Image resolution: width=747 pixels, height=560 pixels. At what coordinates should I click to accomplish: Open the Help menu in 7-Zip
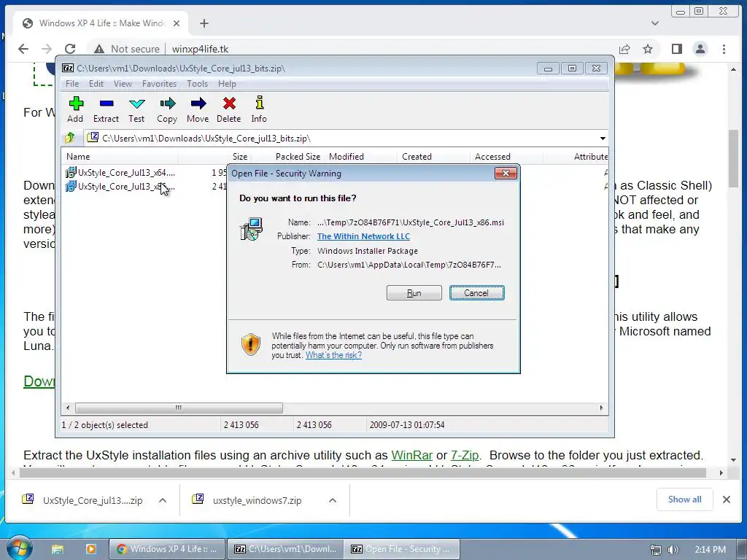point(227,84)
